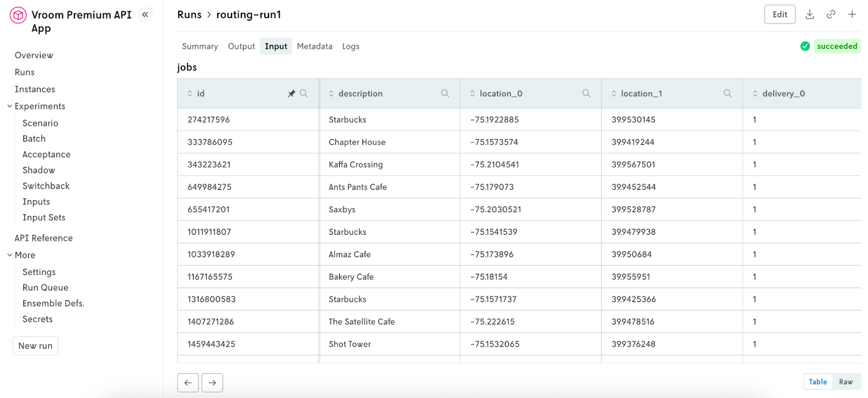Collapse the Experiments section
The width and height of the screenshot is (868, 398).
coord(10,106)
